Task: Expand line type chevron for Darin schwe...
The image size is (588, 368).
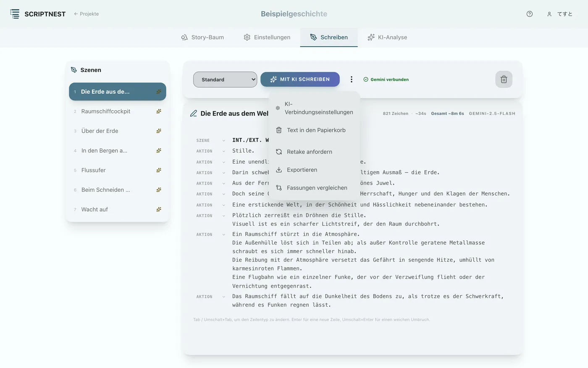Action: tap(223, 173)
